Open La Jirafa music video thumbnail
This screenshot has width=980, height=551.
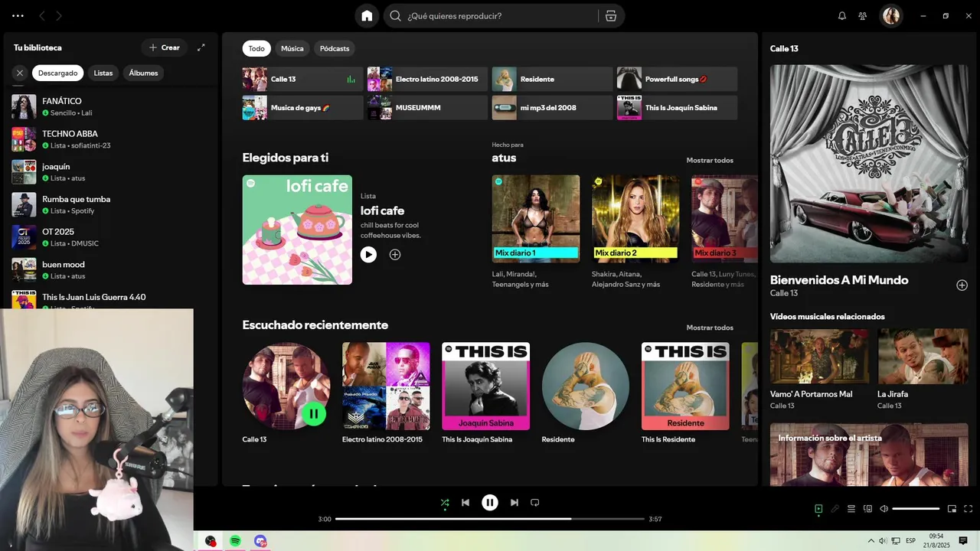point(923,356)
